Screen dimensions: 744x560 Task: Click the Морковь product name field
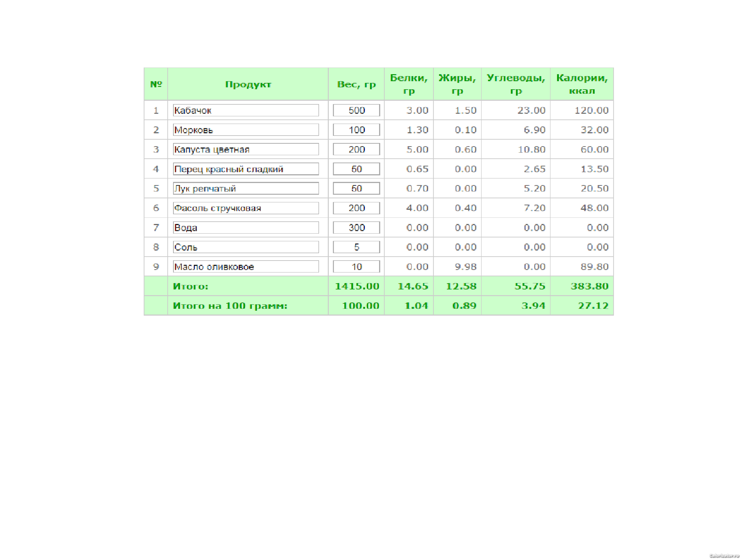pyautogui.click(x=246, y=130)
